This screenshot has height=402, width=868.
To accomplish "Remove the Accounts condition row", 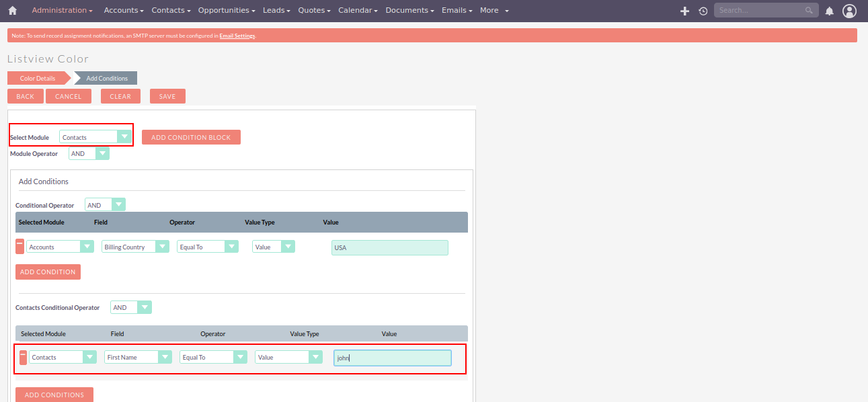I will tap(19, 247).
